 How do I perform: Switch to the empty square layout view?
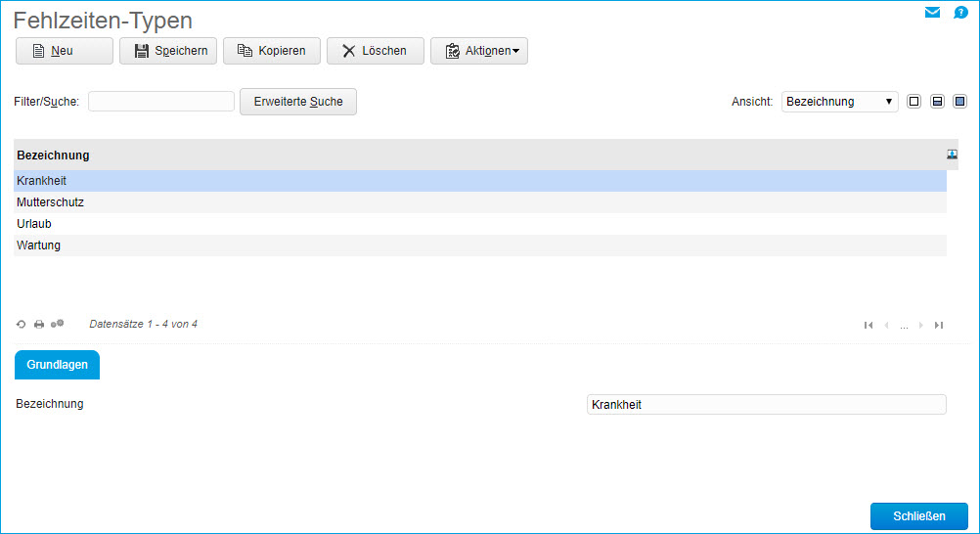tap(913, 102)
